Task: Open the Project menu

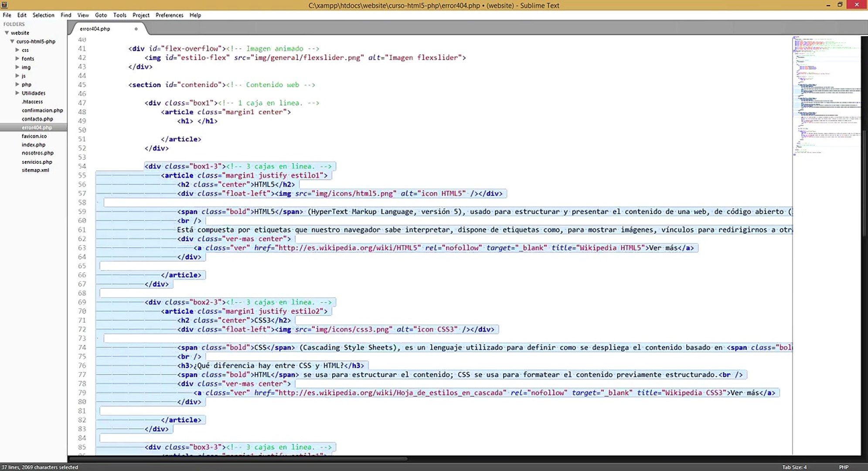Action: coord(141,15)
